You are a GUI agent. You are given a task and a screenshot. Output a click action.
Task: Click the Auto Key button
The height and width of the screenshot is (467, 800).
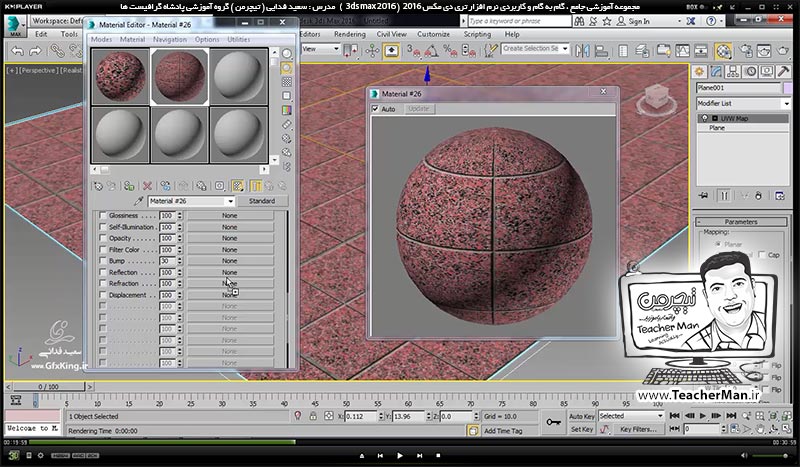[x=581, y=416]
